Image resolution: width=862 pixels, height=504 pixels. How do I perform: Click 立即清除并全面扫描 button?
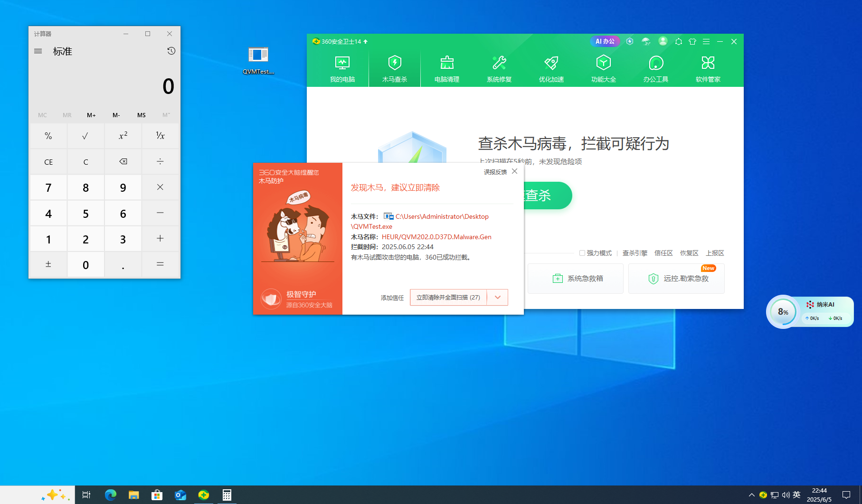point(448,298)
